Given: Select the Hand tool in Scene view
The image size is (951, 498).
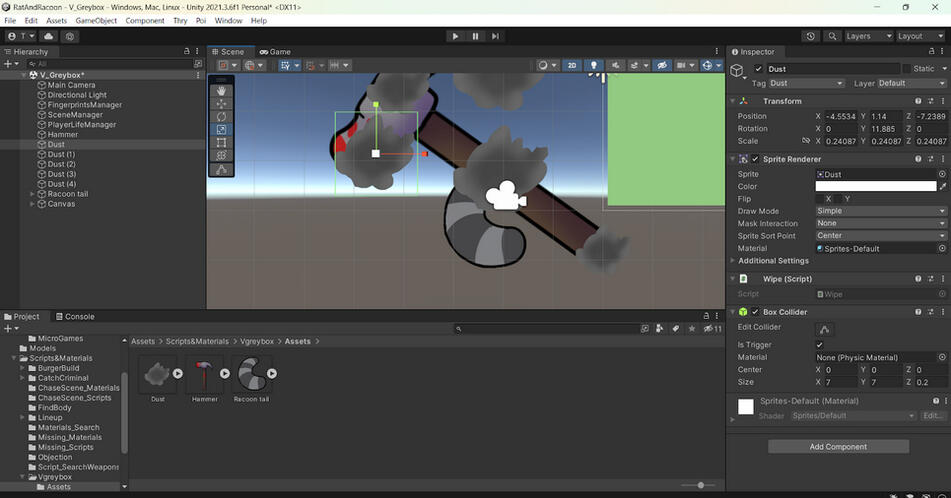Looking at the screenshot, I should (221, 91).
